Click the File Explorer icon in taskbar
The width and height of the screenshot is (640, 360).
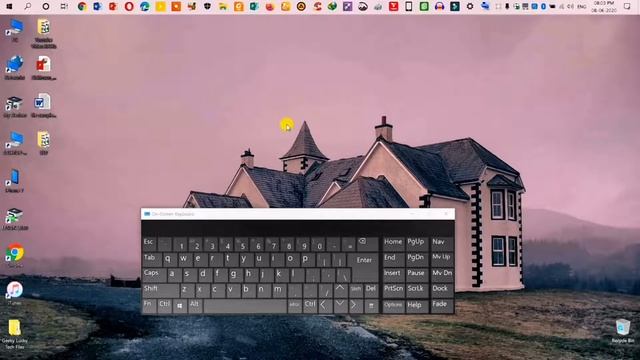[223, 7]
